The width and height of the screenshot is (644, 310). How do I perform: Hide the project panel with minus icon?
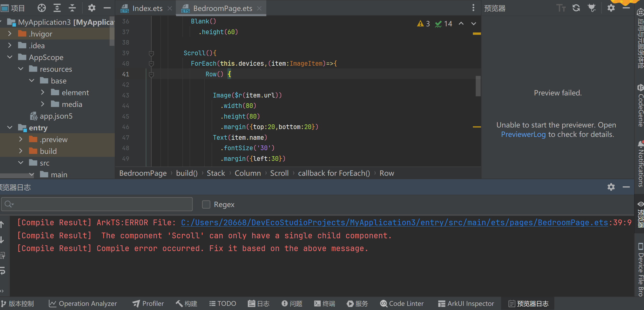[107, 8]
